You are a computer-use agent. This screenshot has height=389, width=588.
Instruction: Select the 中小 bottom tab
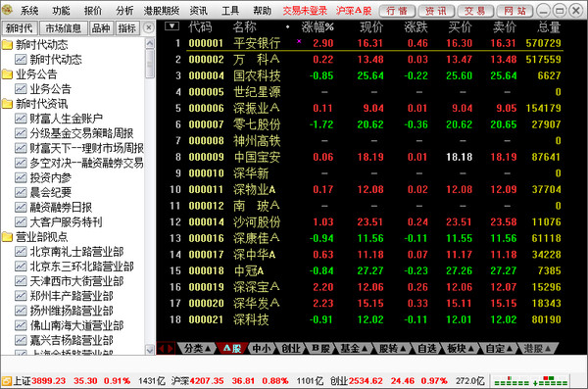click(x=262, y=349)
